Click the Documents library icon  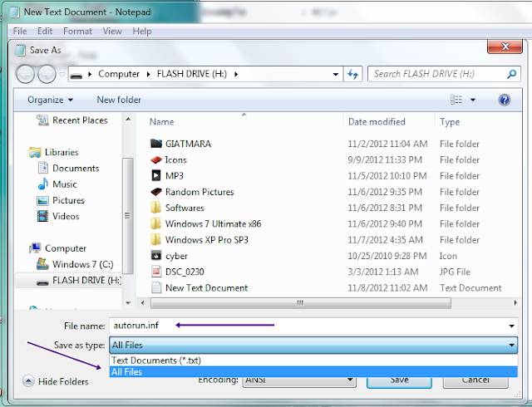(x=43, y=168)
